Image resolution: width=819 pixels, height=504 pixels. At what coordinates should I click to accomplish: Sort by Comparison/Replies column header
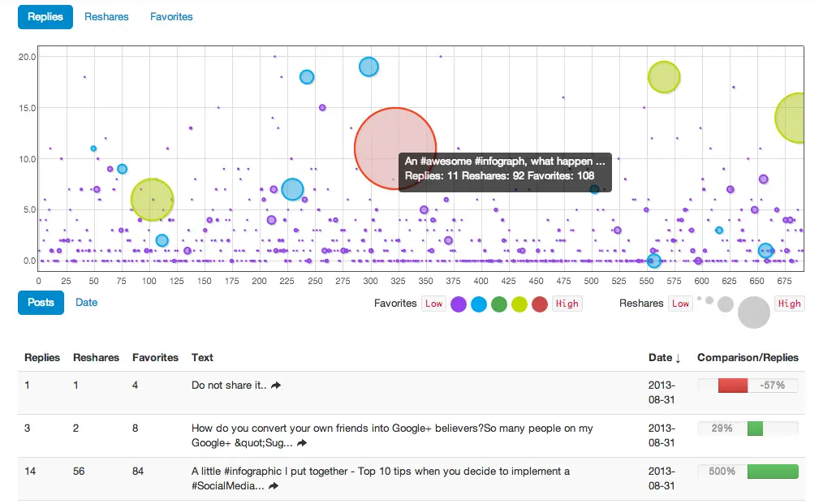pos(748,358)
